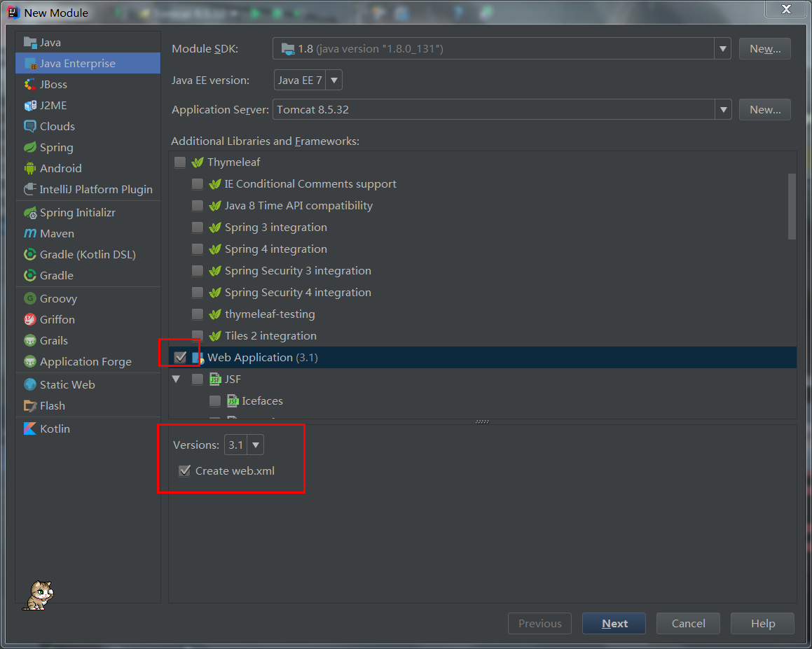This screenshot has width=812, height=649.
Task: Click the Static Web globe icon
Action: (x=30, y=384)
